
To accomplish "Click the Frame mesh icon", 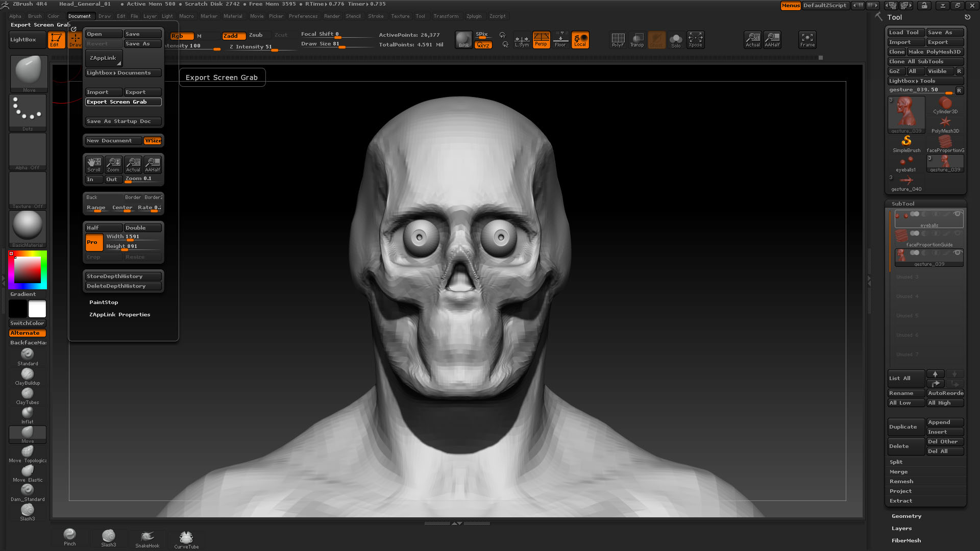I will point(807,39).
